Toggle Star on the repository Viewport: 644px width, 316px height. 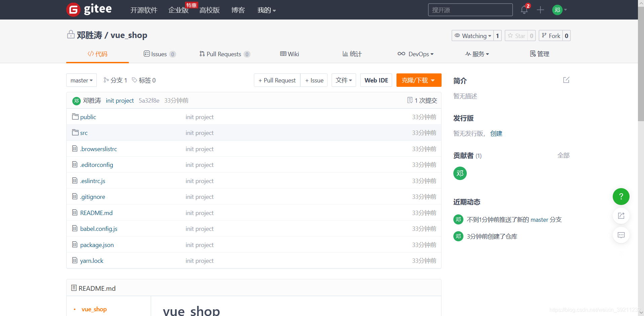pos(516,36)
